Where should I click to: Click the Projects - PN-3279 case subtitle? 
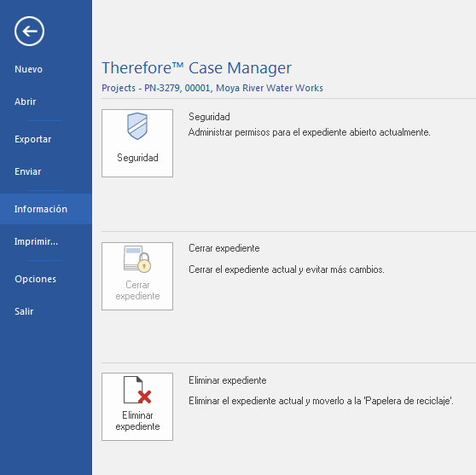coord(212,88)
